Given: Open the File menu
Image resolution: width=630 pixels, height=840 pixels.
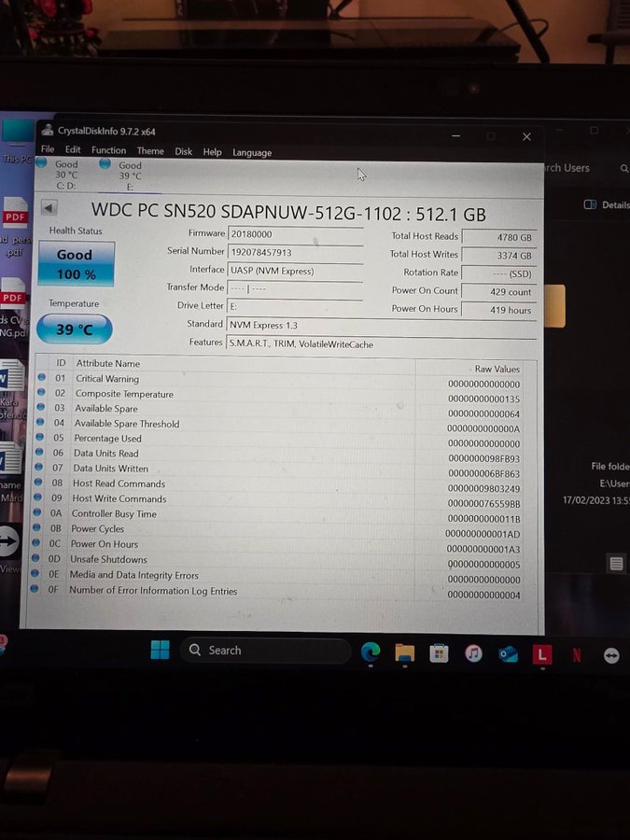Looking at the screenshot, I should [x=48, y=150].
